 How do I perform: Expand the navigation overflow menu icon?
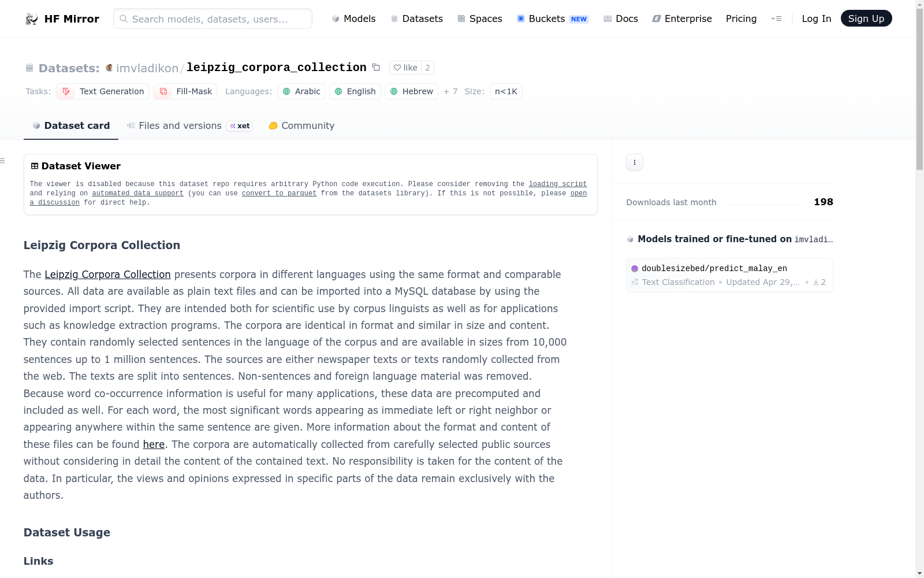(x=776, y=19)
